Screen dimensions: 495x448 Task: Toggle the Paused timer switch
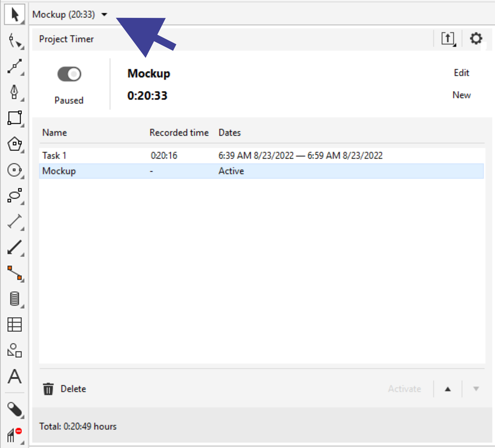pyautogui.click(x=69, y=74)
